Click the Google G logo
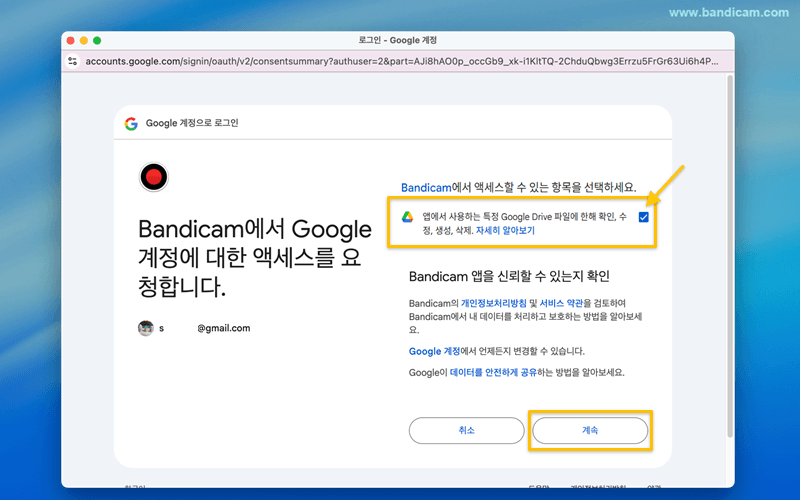 point(131,123)
